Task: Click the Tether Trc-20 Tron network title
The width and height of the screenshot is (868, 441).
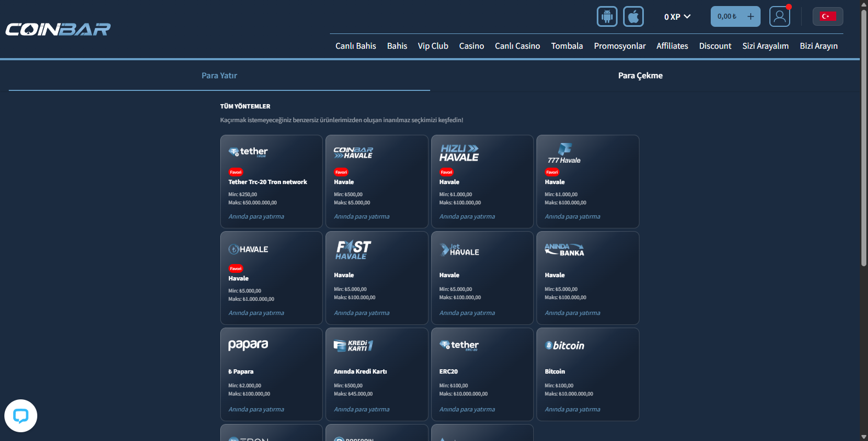Action: (x=267, y=182)
